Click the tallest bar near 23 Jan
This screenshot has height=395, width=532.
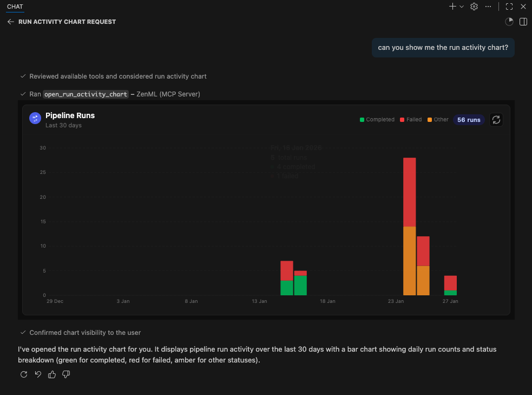[x=410, y=217]
